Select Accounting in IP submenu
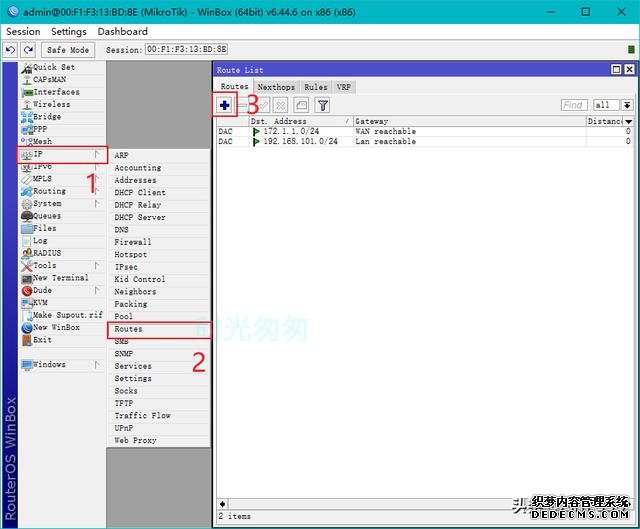The height and width of the screenshot is (529, 640). (159, 168)
